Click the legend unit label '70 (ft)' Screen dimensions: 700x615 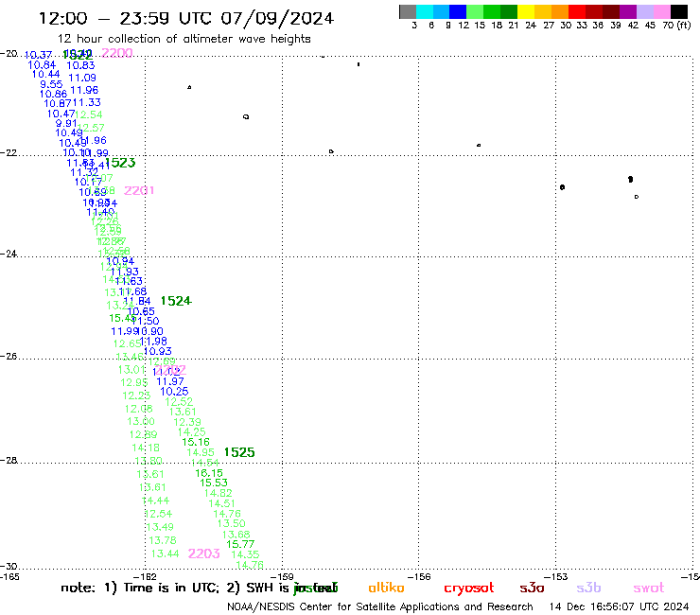click(x=676, y=26)
